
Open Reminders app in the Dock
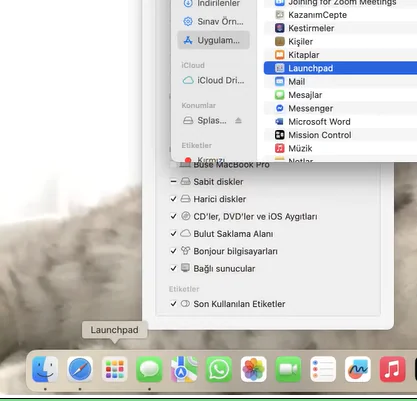click(323, 369)
